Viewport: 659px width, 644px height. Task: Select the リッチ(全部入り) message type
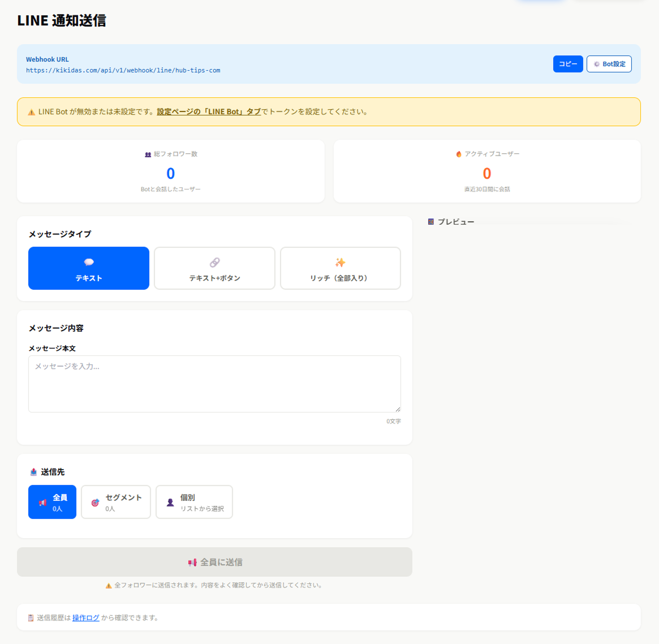tap(341, 268)
